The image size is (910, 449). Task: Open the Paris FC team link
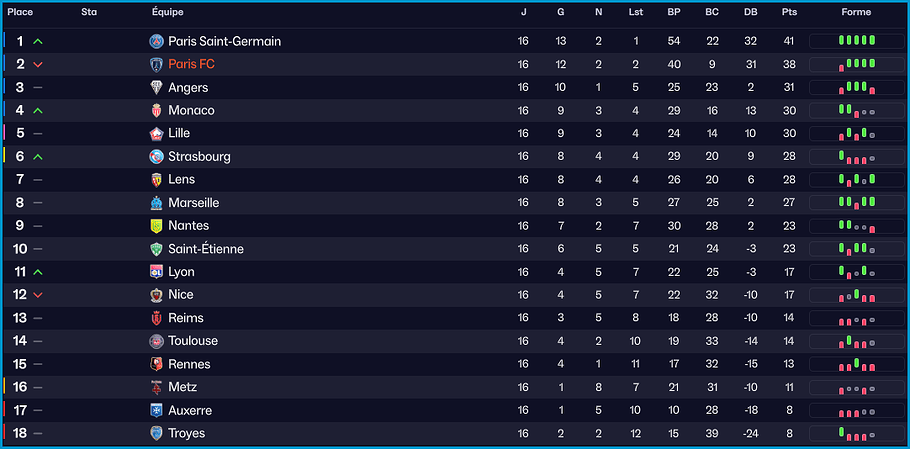tap(191, 64)
